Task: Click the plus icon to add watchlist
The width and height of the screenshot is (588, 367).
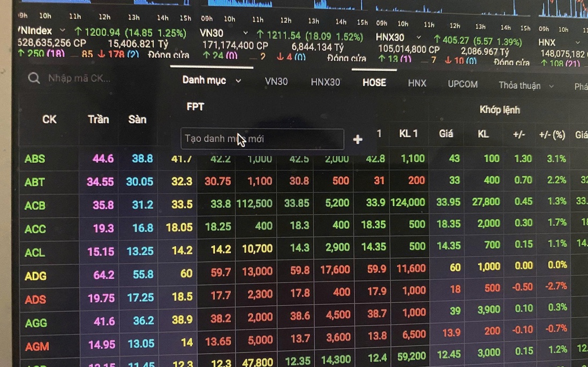Action: [x=358, y=140]
